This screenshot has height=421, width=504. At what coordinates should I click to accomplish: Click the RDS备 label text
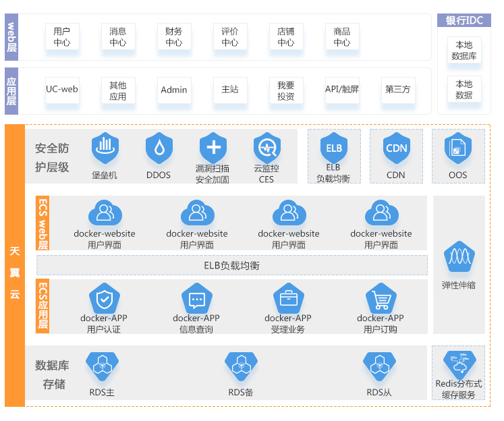241,392
